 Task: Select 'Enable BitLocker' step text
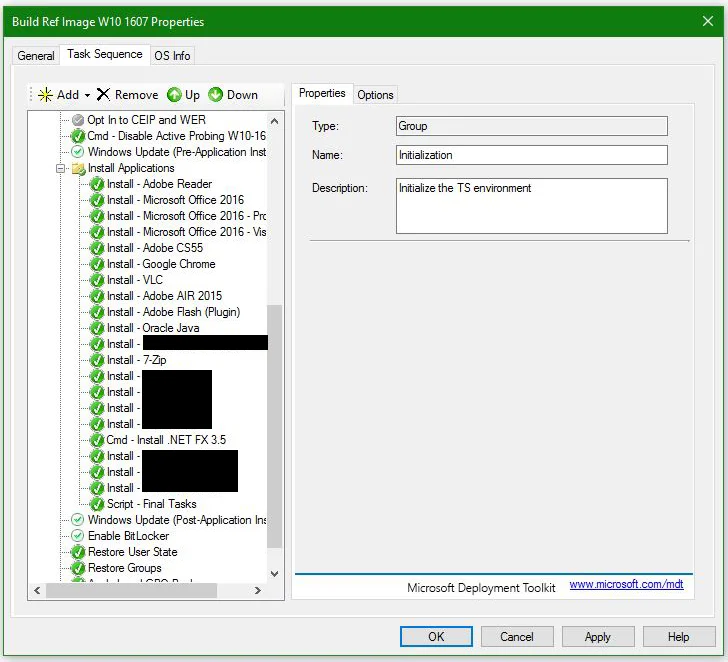129,536
